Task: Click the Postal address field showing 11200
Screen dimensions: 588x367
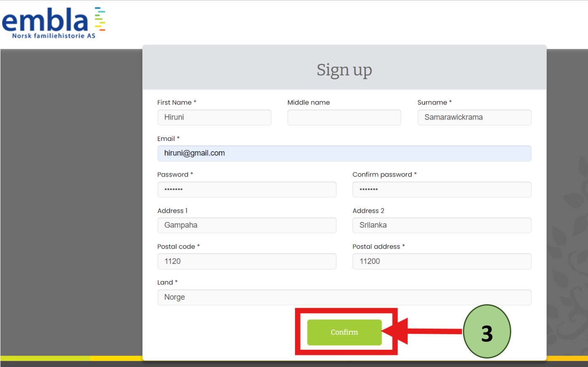Action: 442,261
